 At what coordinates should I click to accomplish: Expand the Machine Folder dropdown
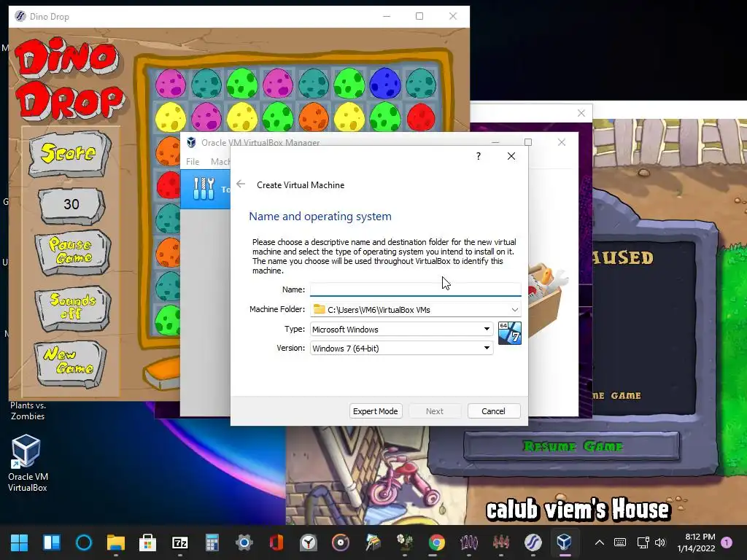(514, 309)
